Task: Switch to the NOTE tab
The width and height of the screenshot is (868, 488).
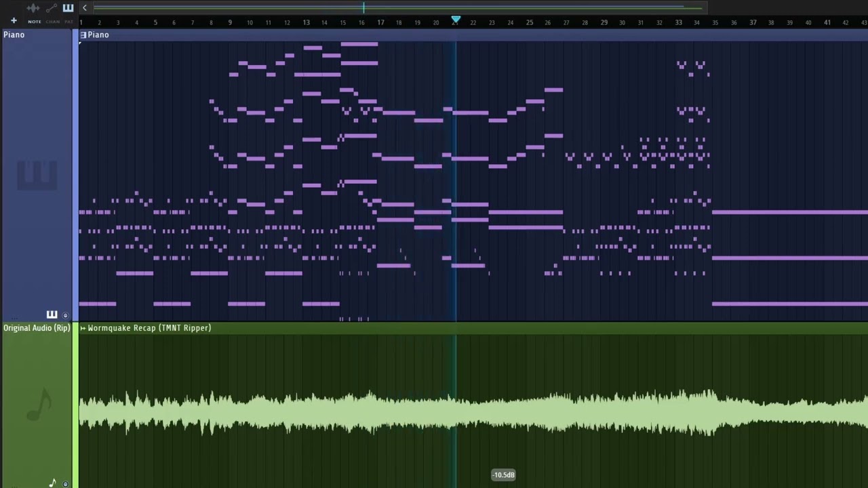Action: click(35, 22)
